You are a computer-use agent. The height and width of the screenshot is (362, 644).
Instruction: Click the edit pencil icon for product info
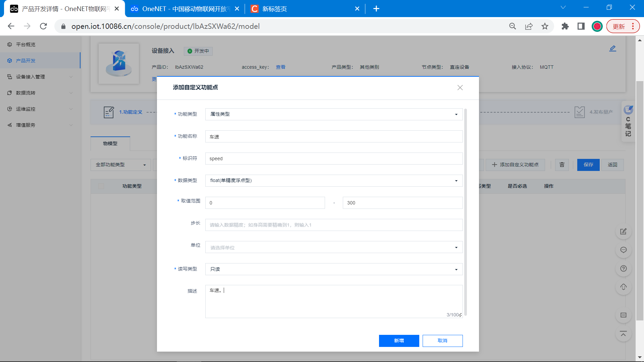612,49
